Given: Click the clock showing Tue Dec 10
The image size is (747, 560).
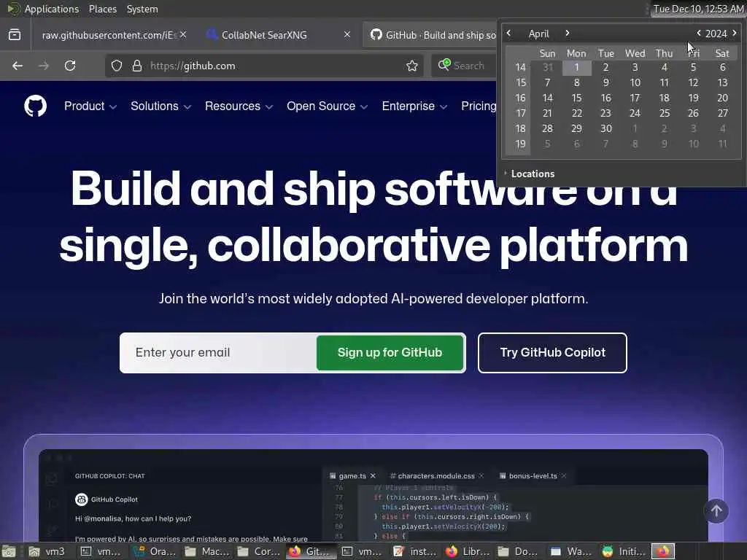Looking at the screenshot, I should pyautogui.click(x=698, y=9).
